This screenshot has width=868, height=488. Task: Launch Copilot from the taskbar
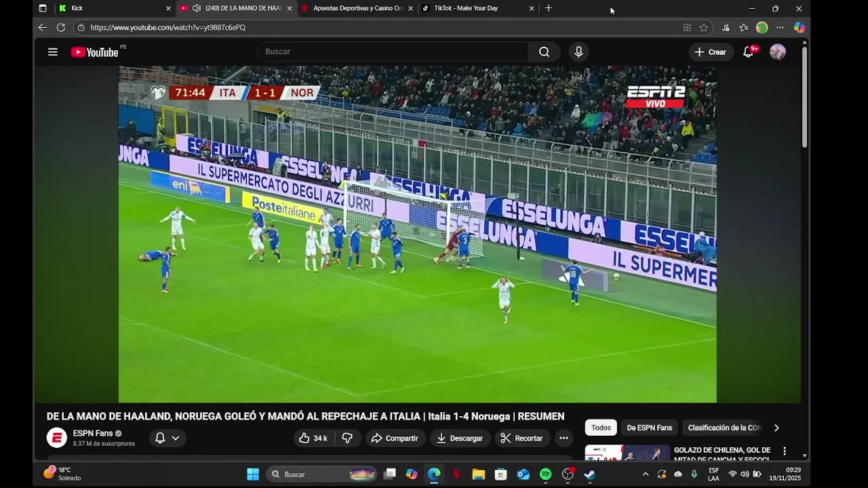coord(412,474)
